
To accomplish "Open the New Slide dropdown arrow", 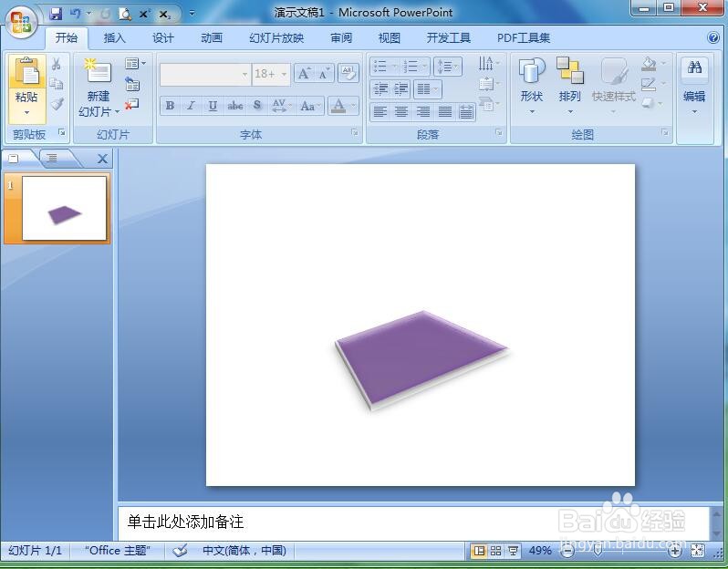I will (x=118, y=112).
